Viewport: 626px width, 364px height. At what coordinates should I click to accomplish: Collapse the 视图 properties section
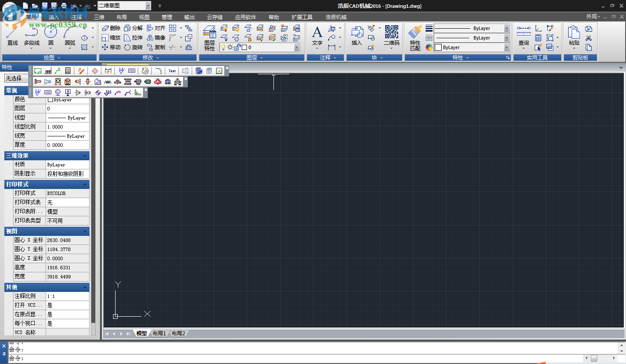[x=86, y=231]
